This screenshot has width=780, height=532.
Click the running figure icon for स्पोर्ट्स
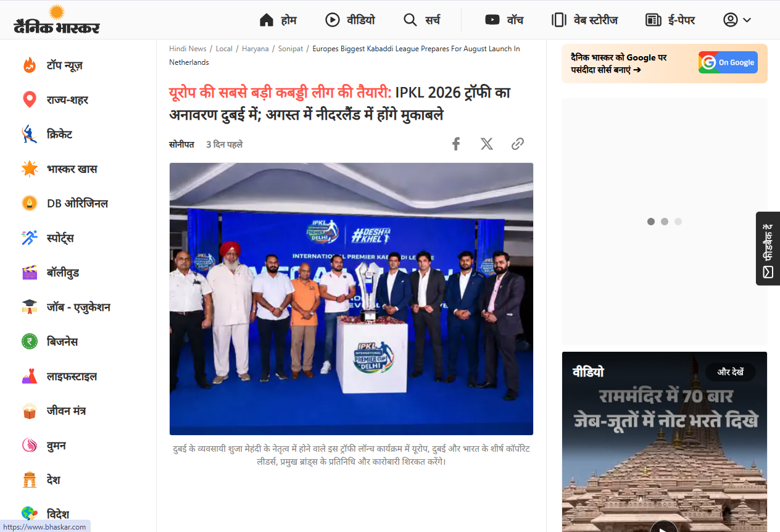[x=30, y=238]
